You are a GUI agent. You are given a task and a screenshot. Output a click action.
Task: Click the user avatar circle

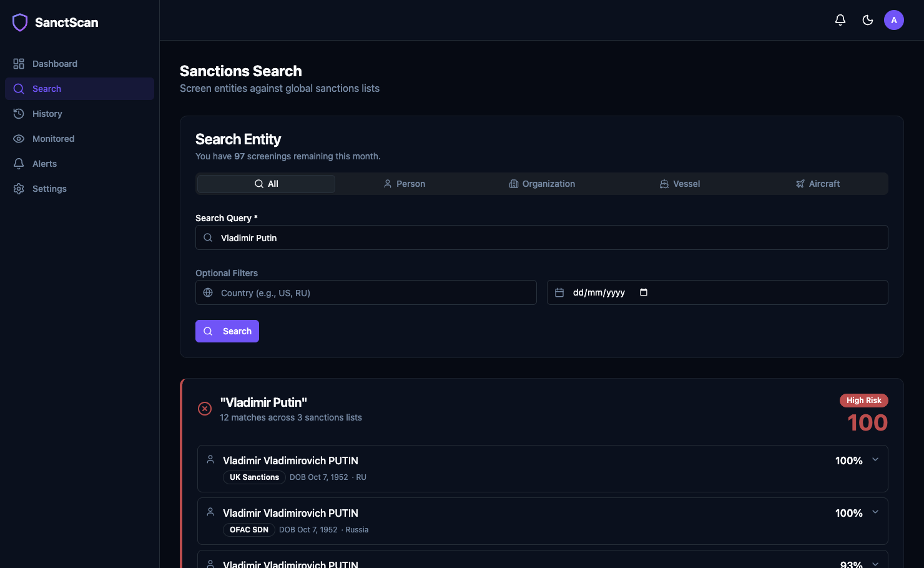pyautogui.click(x=894, y=19)
